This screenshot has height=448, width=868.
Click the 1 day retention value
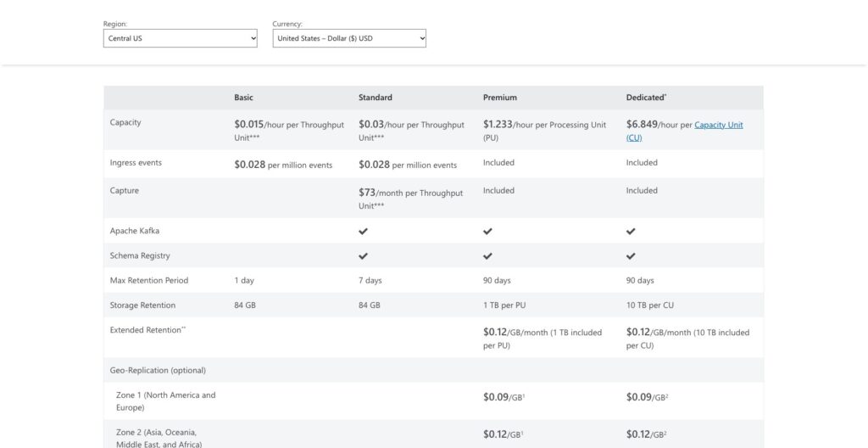tap(244, 281)
